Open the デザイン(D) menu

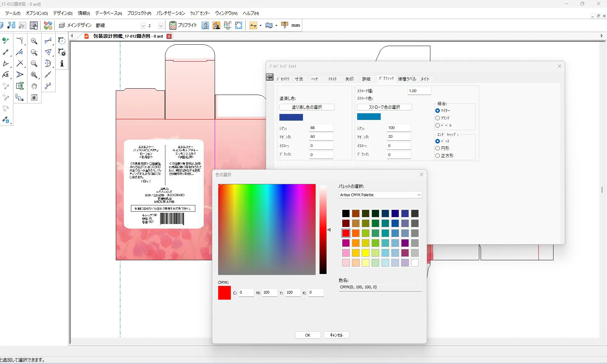pyautogui.click(x=63, y=13)
